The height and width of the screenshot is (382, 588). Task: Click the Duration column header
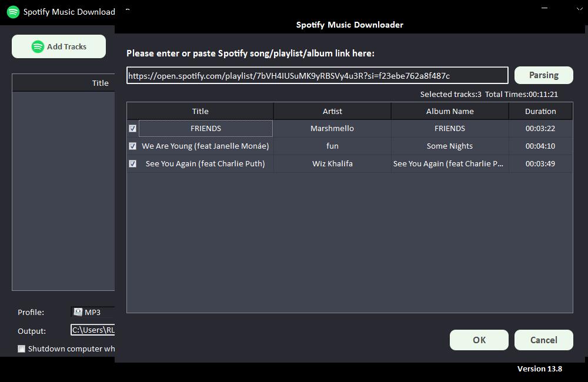(x=540, y=111)
